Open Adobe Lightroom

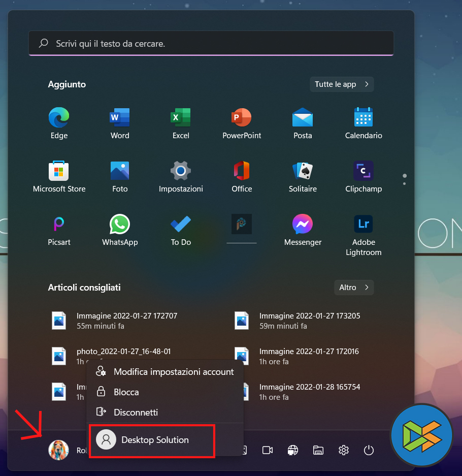(x=364, y=235)
